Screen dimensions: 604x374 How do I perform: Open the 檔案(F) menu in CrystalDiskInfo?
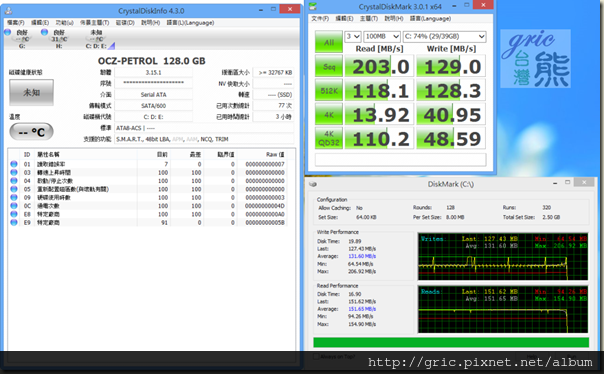16,23
